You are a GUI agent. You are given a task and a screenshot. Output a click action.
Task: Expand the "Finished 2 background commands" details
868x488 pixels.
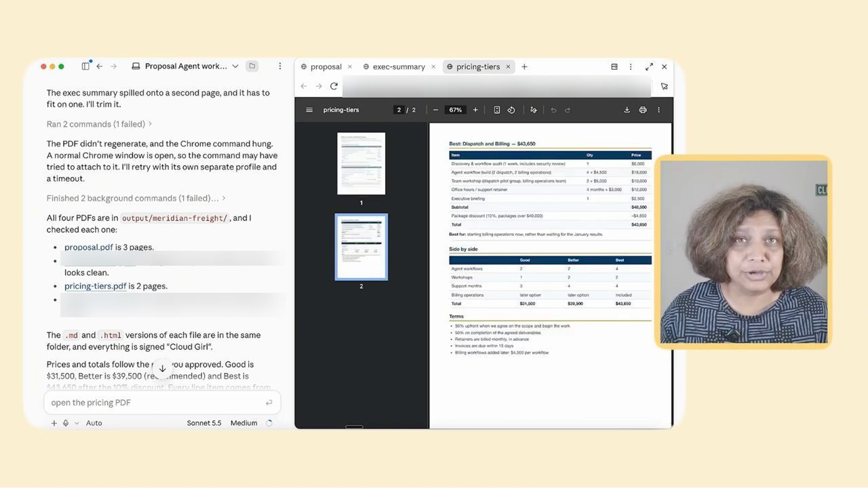136,198
